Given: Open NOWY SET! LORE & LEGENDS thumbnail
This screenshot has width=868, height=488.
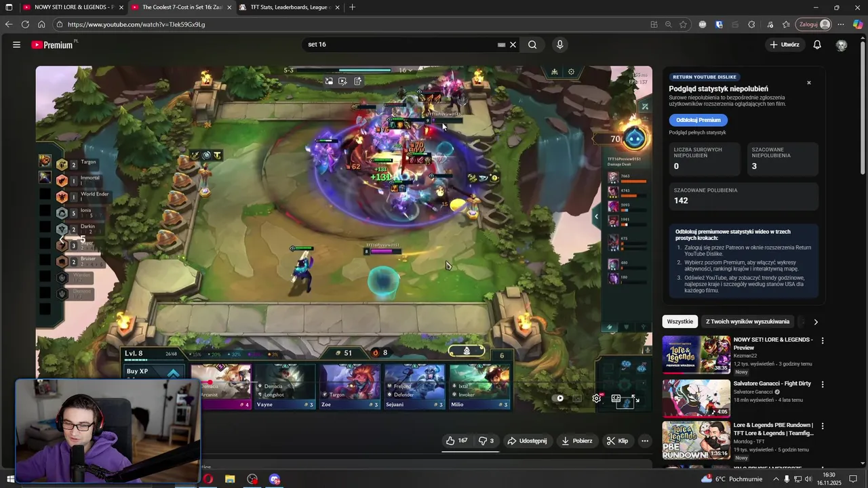Looking at the screenshot, I should pos(696,354).
